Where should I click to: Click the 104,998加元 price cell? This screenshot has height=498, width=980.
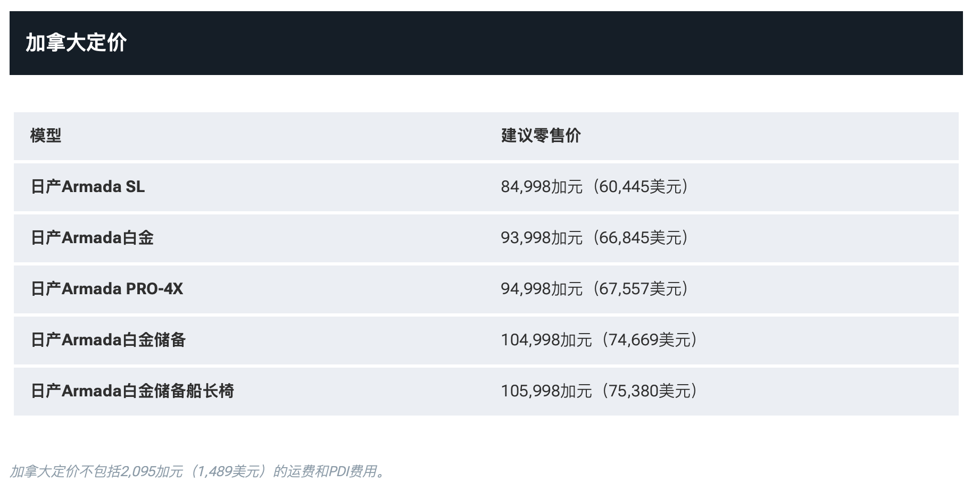(546, 340)
